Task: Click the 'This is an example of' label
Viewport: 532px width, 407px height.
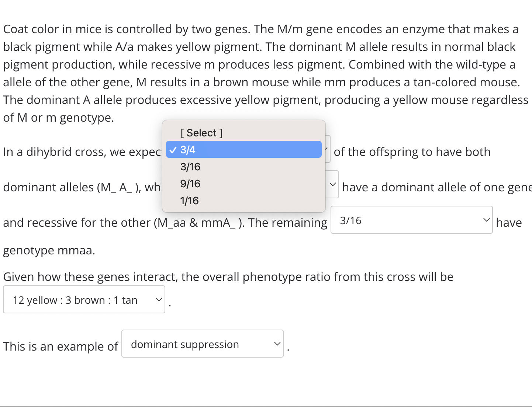Action: tap(61, 347)
